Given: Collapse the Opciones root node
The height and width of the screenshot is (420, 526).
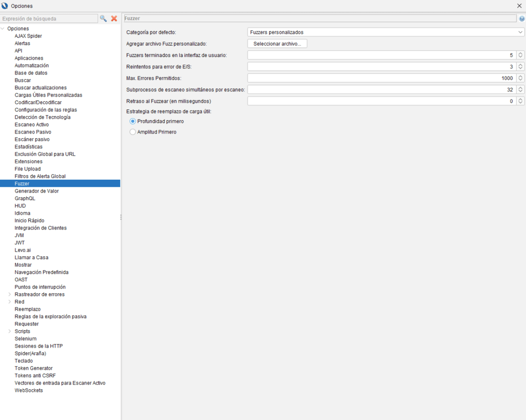Looking at the screenshot, I should point(3,29).
